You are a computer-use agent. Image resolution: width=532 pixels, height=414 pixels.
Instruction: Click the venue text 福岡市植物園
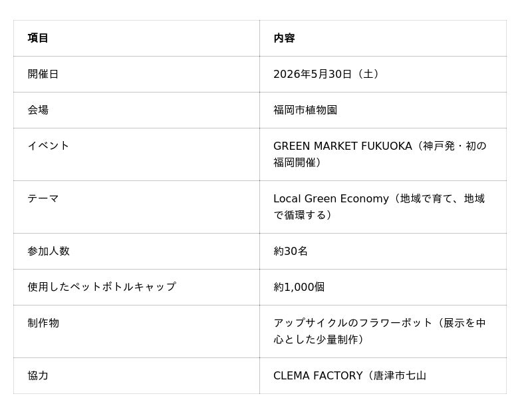point(305,110)
